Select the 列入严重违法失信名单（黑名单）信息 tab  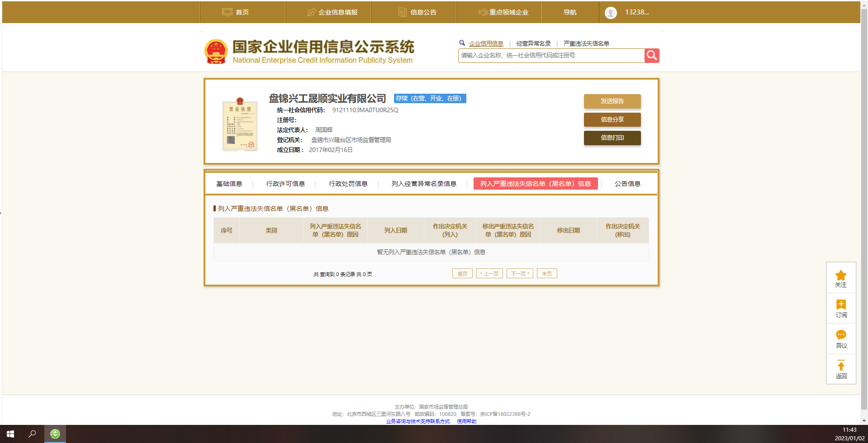(x=536, y=184)
